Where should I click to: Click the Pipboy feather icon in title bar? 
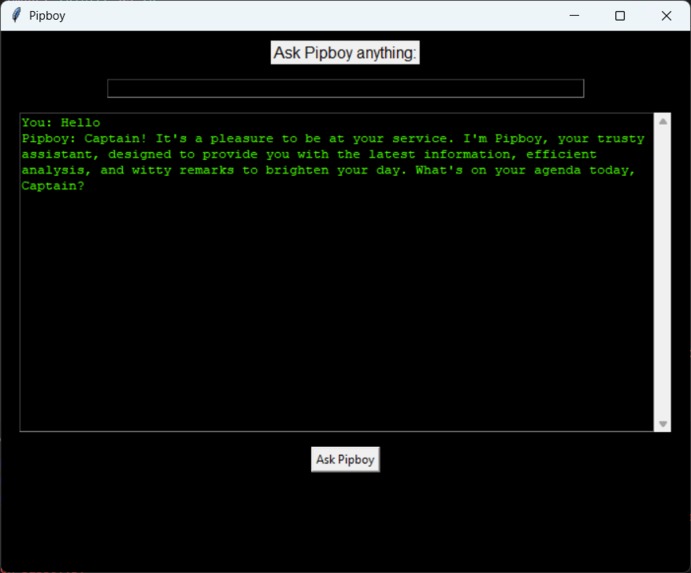click(16, 15)
